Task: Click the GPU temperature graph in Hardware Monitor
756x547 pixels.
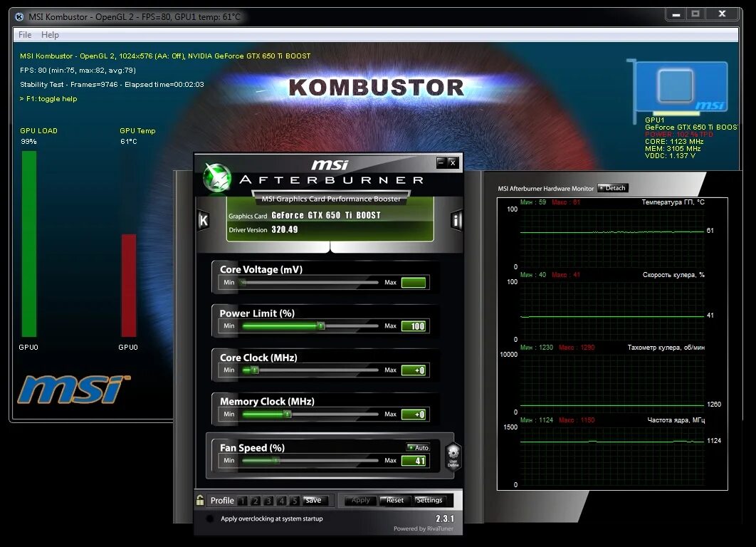Action: (611, 238)
